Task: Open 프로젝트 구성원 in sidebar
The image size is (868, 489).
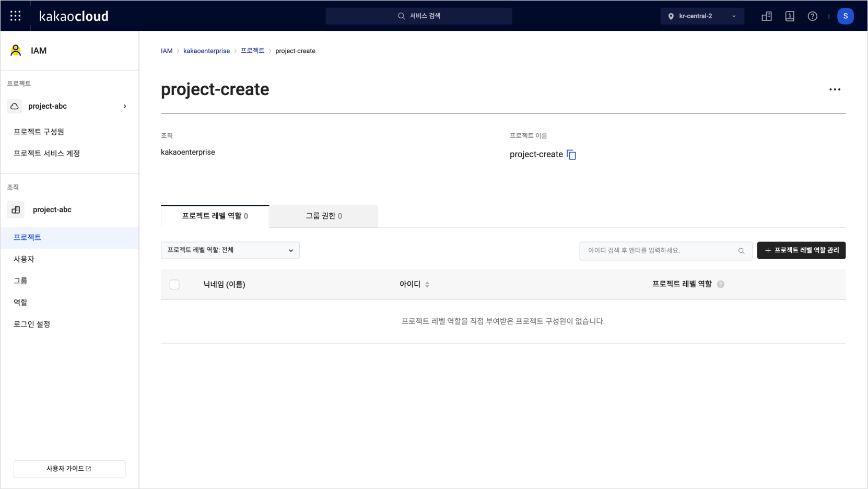Action: (x=39, y=132)
